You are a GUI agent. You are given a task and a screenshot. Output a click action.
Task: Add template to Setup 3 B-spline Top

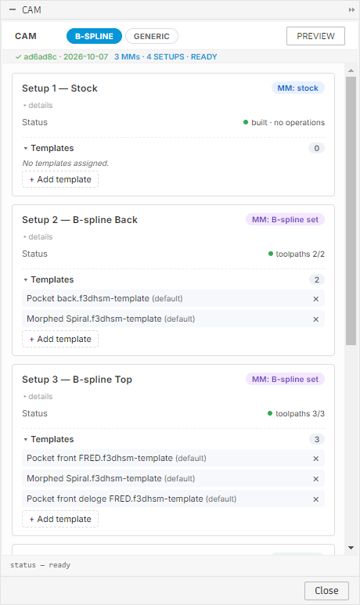(x=60, y=519)
